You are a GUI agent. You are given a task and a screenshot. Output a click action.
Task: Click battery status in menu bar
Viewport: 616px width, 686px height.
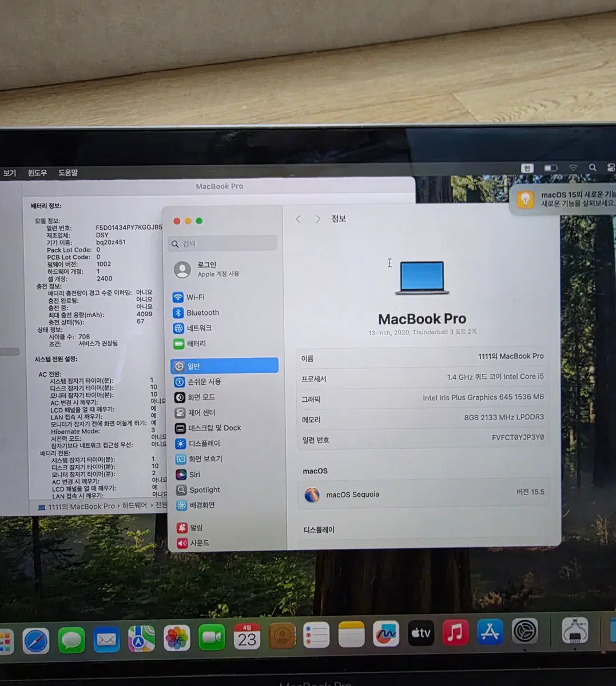point(551,168)
